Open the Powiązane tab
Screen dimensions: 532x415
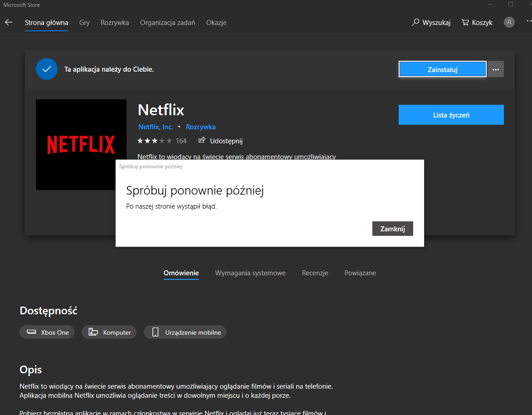click(x=360, y=273)
